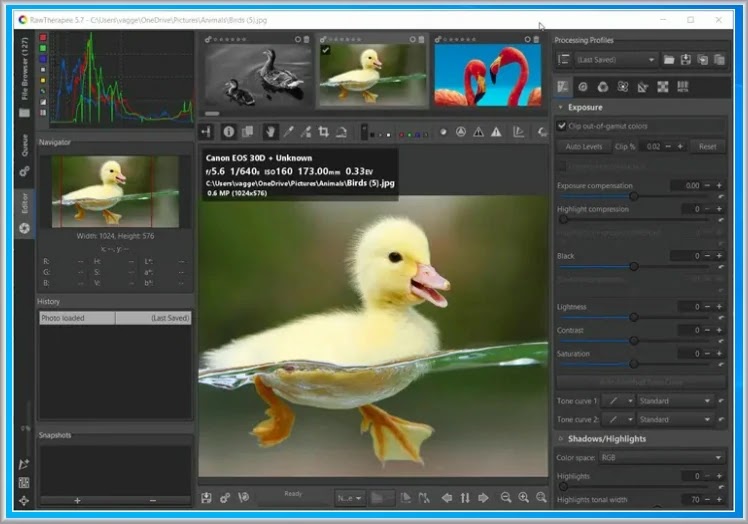The image size is (748, 524).
Task: Save current image icon
Action: tap(206, 498)
